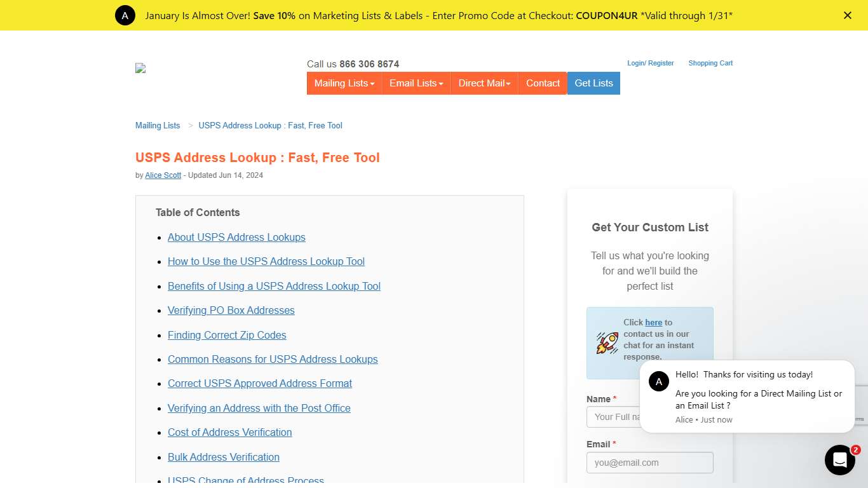Open the Direct Mail dropdown menu
The image size is (868, 488).
(484, 83)
